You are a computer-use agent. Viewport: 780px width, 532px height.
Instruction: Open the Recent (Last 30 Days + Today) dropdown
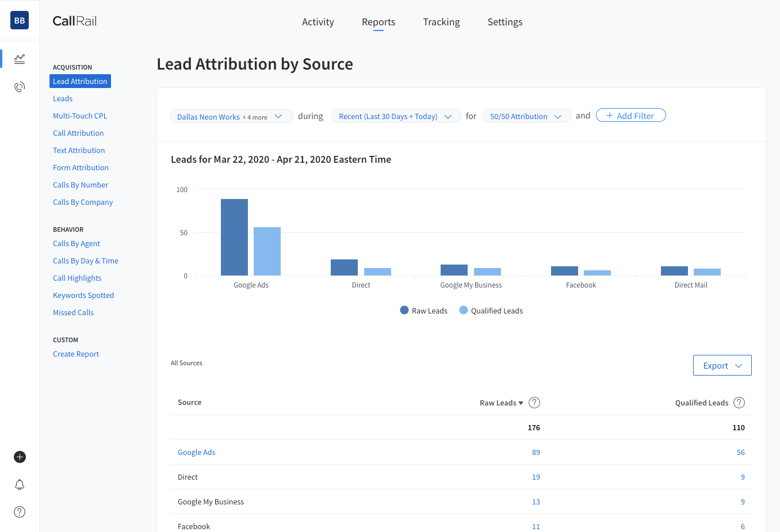pos(396,116)
